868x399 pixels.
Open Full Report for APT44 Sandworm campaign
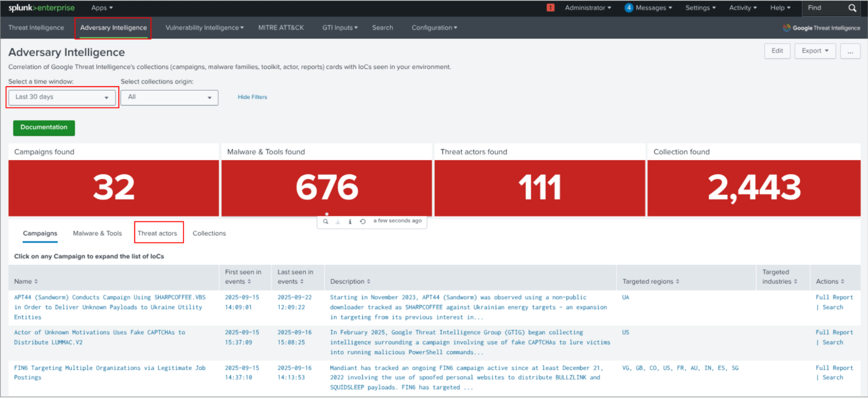coord(834,297)
